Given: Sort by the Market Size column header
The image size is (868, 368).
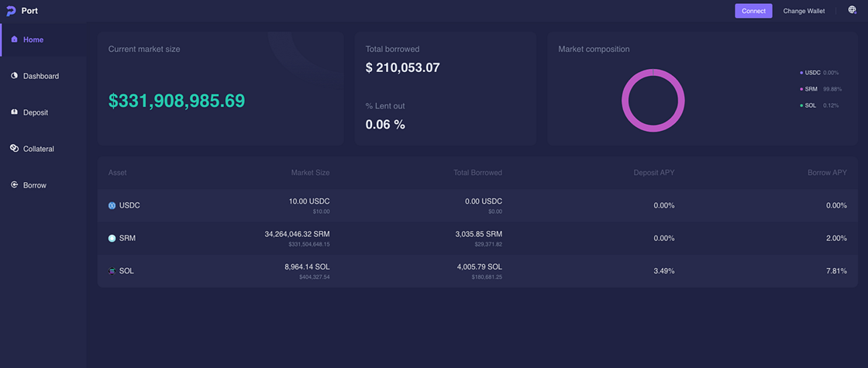Looking at the screenshot, I should [x=310, y=173].
